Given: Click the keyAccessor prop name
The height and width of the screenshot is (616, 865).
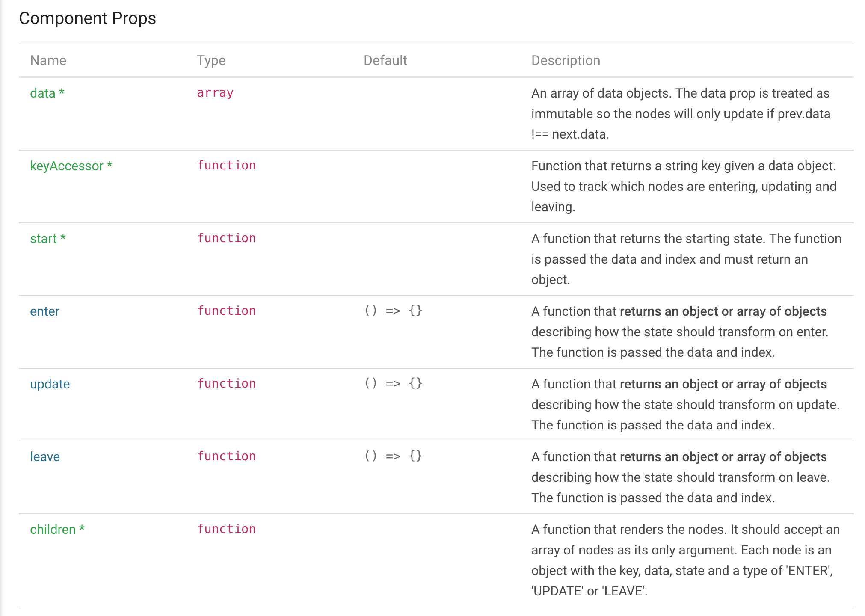Looking at the screenshot, I should click(x=67, y=166).
